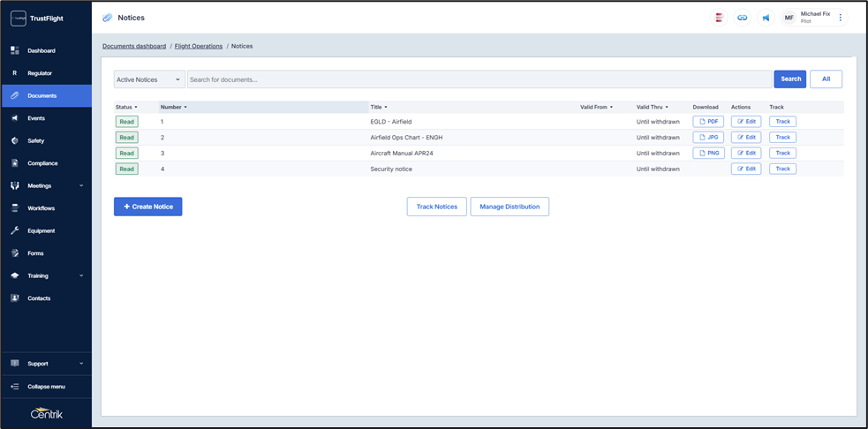Open the Workflows sidebar menu item
868x429 pixels.
41,208
